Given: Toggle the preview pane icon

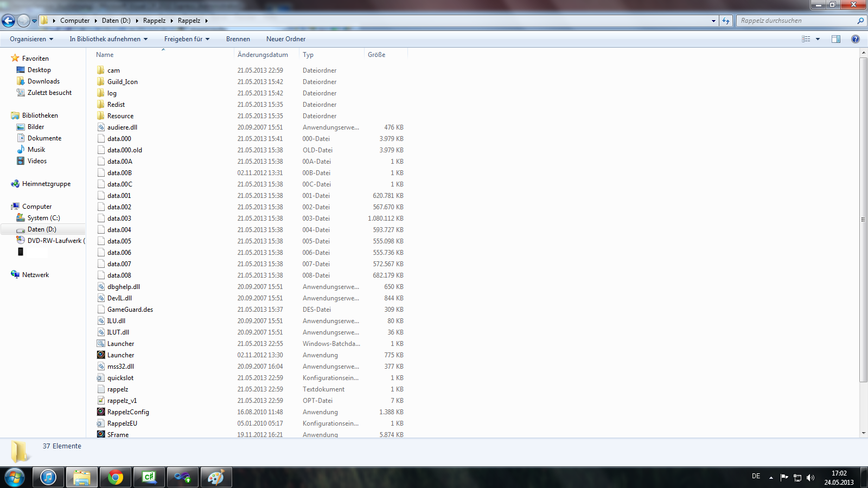Looking at the screenshot, I should [x=836, y=38].
